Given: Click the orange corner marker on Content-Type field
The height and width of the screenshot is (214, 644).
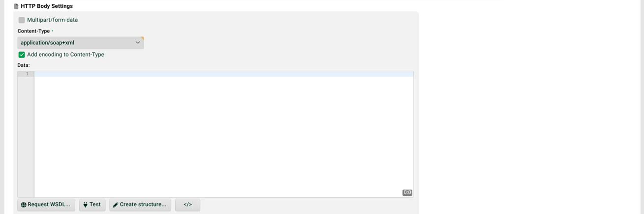Looking at the screenshot, I should pos(142,38).
